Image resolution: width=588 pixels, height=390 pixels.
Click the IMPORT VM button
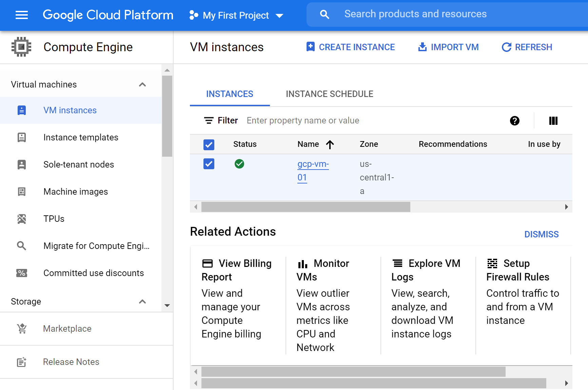tap(448, 47)
